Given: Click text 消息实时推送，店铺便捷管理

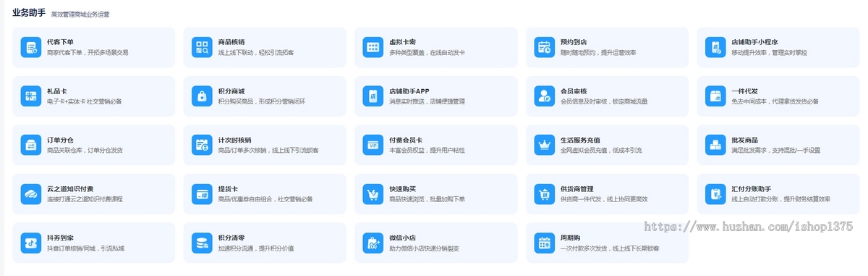Looking at the screenshot, I should (427, 101).
